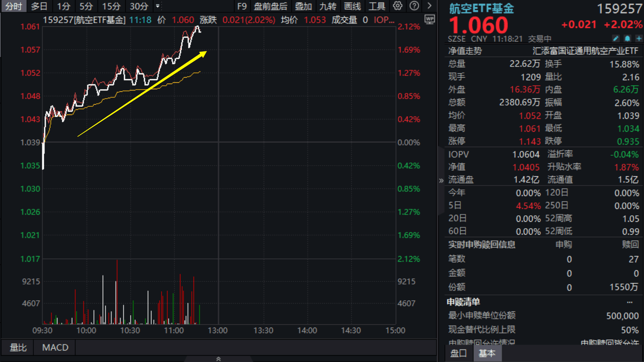Open the interval dropdown arrow after 30分
Screen dimensions: 644x362
[x=157, y=6]
